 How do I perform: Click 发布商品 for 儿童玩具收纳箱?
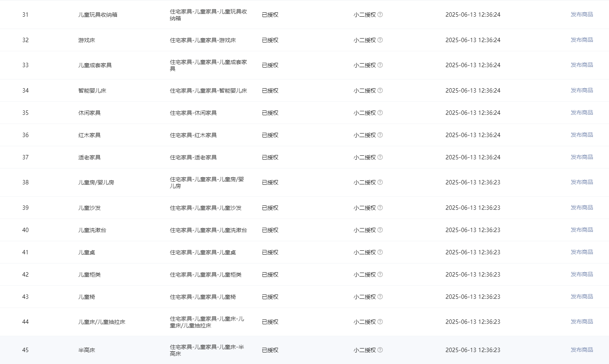582,14
